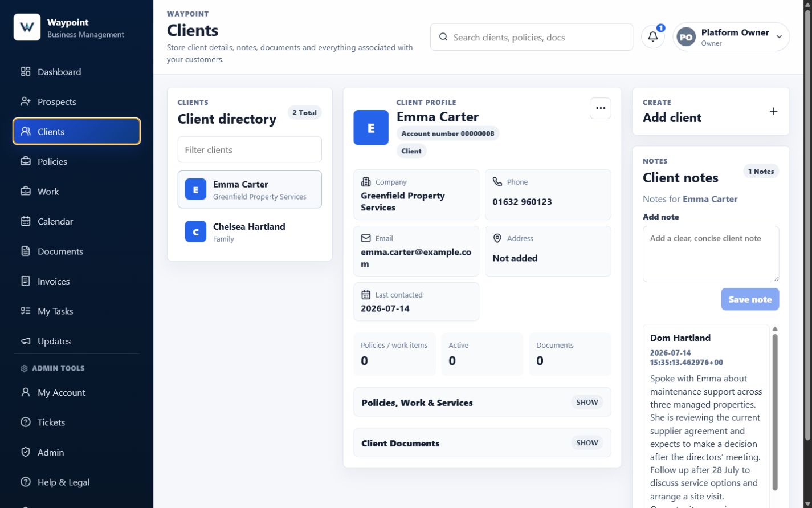The width and height of the screenshot is (812, 508).
Task: Click the Email envelope icon
Action: pos(366,238)
